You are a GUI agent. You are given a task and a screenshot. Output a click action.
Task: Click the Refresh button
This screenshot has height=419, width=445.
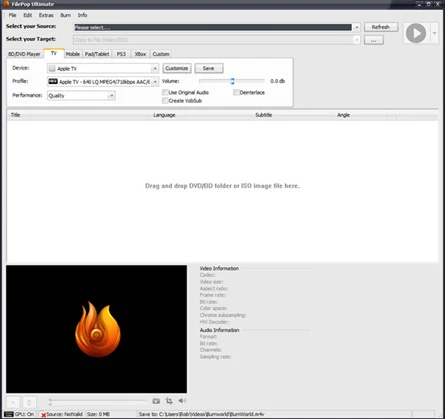(381, 27)
